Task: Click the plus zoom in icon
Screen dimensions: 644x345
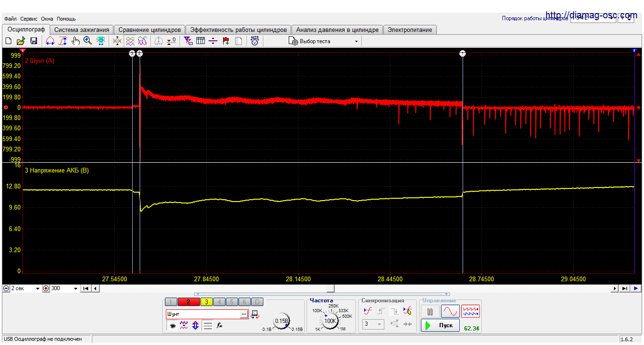Action: [46, 288]
